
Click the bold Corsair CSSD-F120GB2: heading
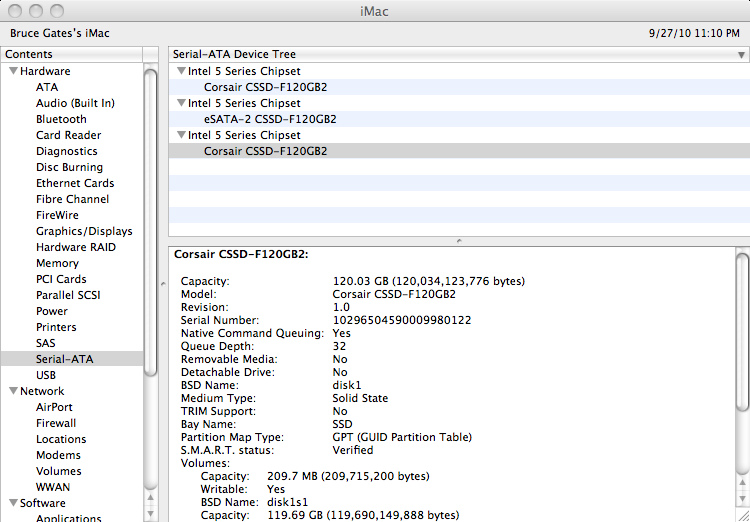241,255
